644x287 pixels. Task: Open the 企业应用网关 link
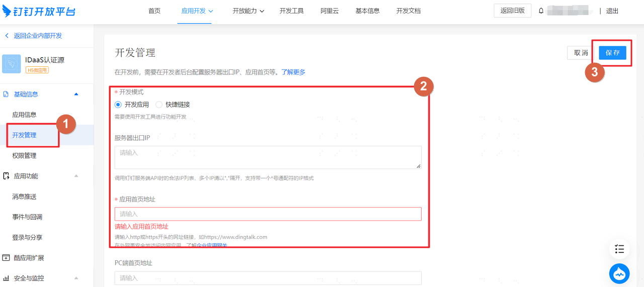[212, 245]
